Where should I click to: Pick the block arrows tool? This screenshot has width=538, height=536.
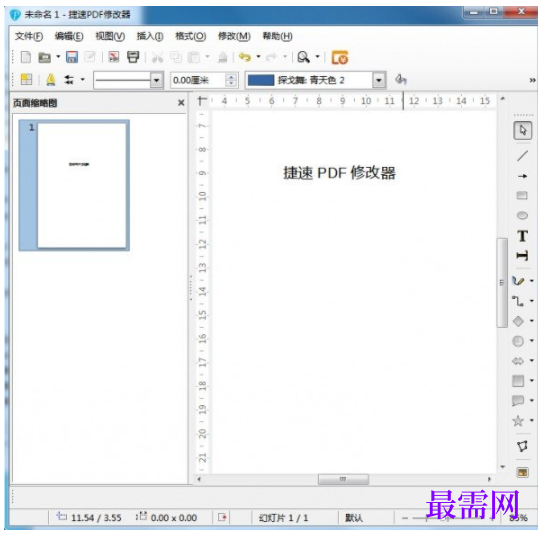coord(518,361)
